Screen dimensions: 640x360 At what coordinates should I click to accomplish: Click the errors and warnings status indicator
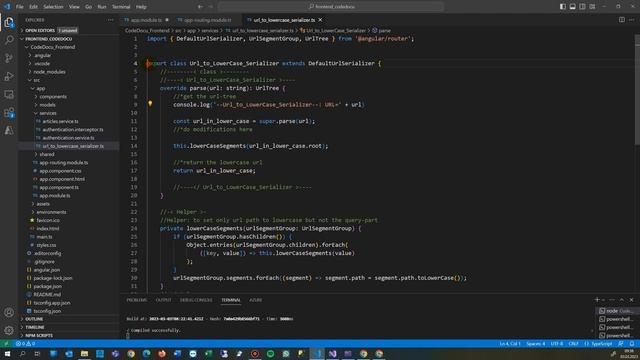point(25,344)
